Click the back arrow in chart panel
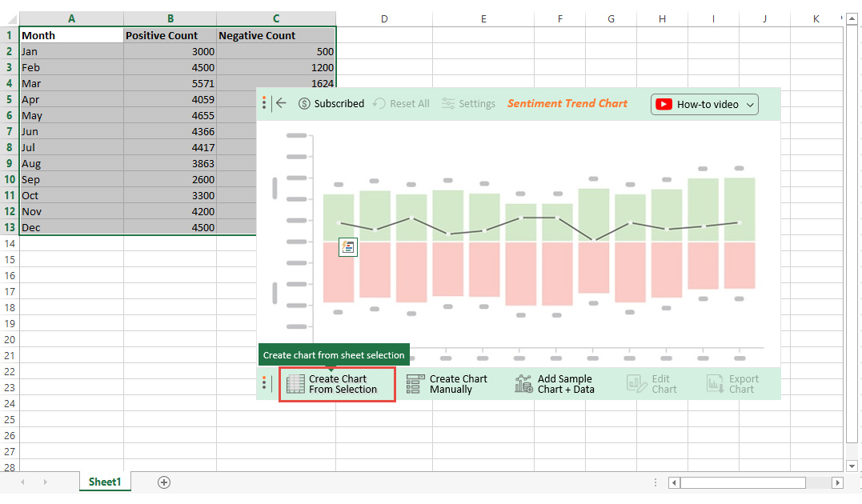Viewport: 862px width, 504px height. [281, 103]
